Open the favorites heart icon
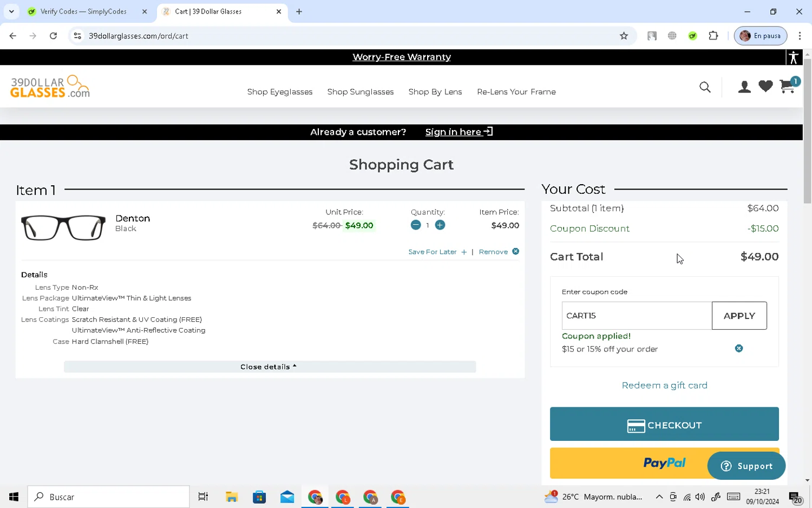Image resolution: width=812 pixels, height=508 pixels. (765, 86)
